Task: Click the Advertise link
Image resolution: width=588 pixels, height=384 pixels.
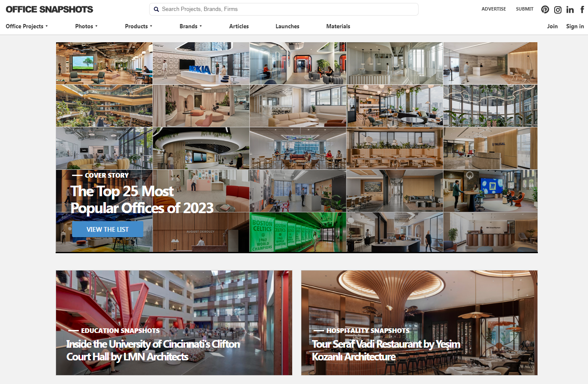Action: 494,9
